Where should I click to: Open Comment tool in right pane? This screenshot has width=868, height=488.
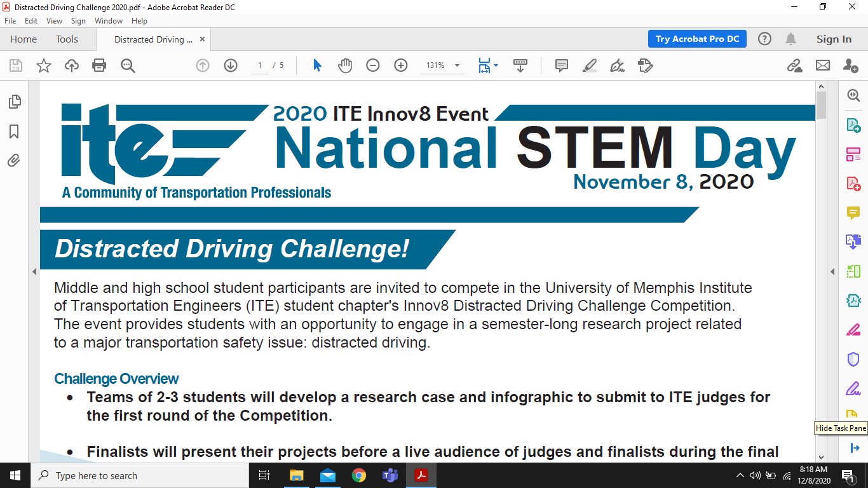[x=853, y=213]
